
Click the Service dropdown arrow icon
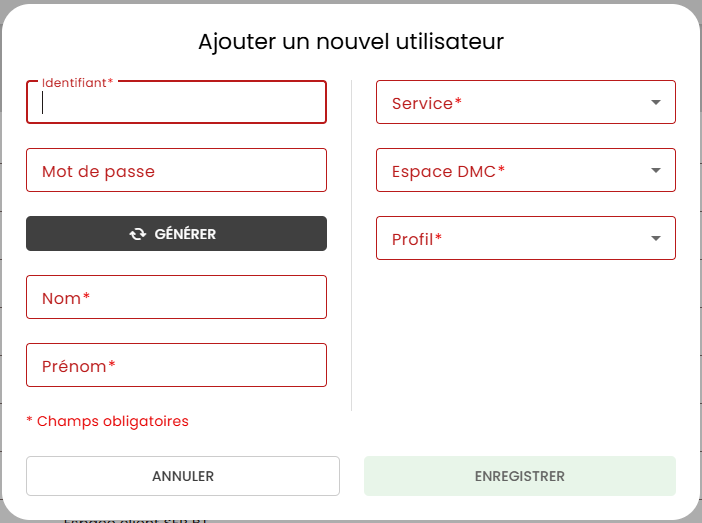point(656,102)
